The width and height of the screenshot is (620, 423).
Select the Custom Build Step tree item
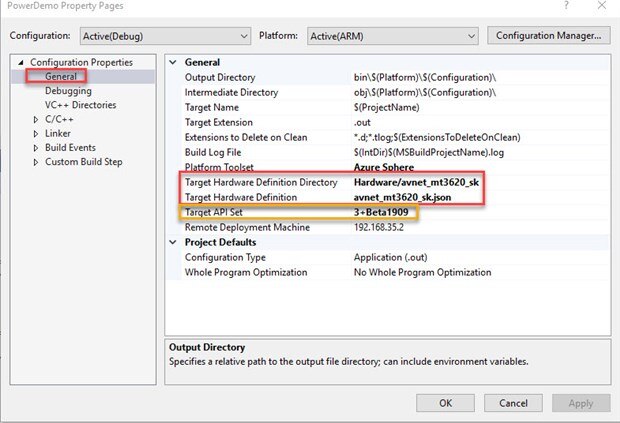pyautogui.click(x=83, y=162)
